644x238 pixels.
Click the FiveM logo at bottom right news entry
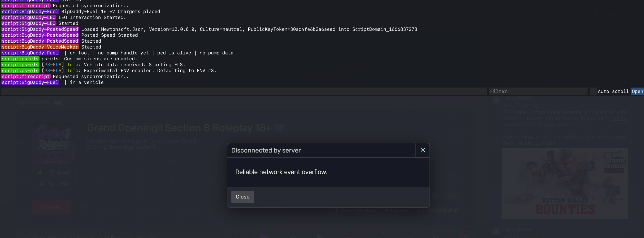point(496,231)
